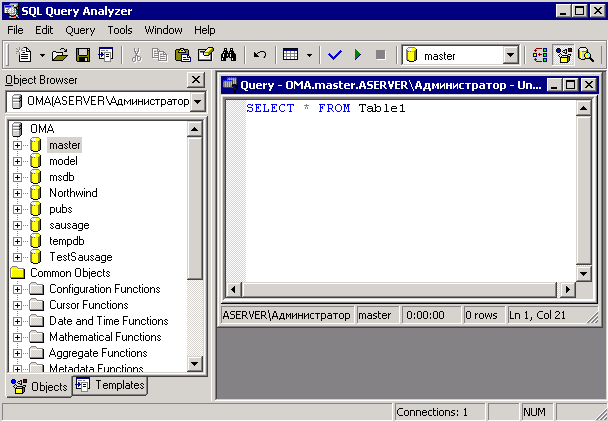Viewport: 608px width, 422px height.
Task: Toggle the Object Browser toolbar button
Action: (x=563, y=55)
